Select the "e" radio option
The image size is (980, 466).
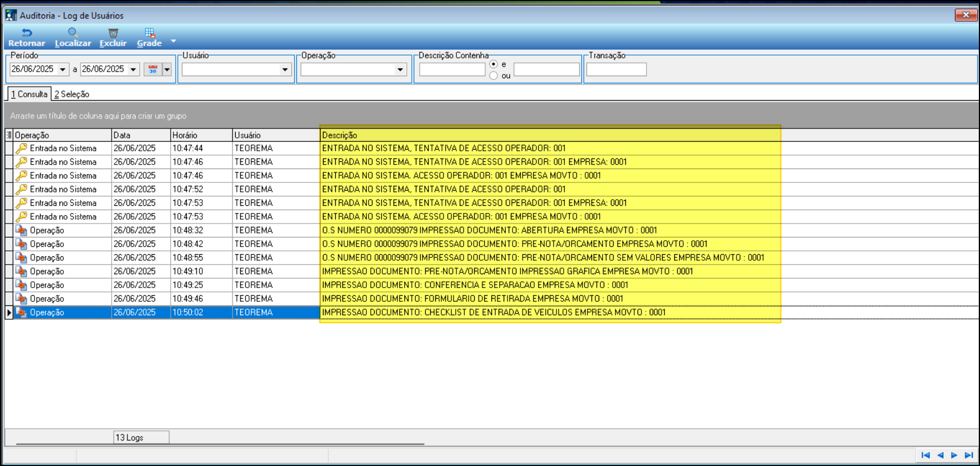pos(494,64)
